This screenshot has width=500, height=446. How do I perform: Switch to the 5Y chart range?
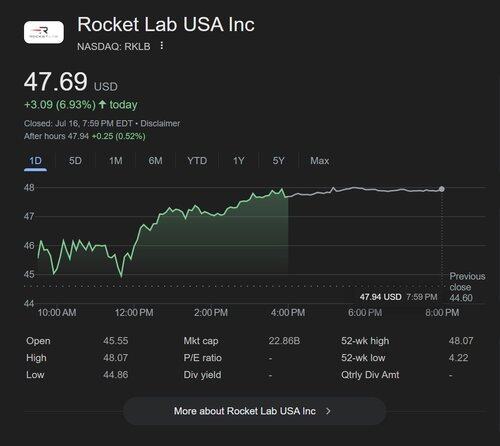[279, 161]
